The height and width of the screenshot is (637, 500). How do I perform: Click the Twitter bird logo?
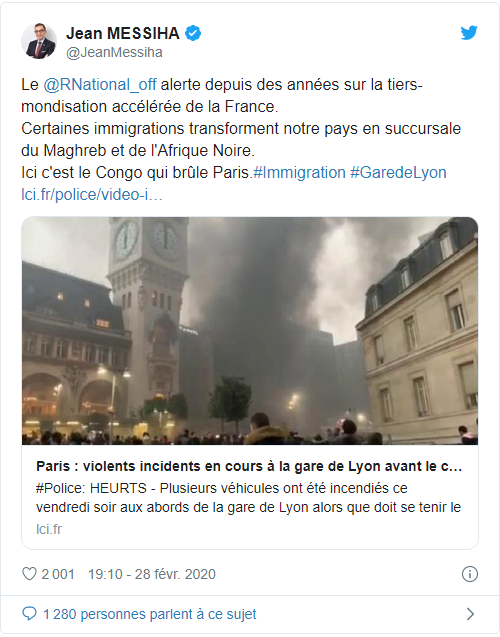click(469, 33)
